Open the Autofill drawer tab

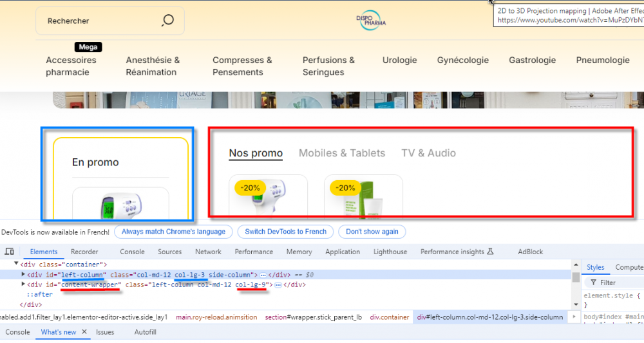pos(146,332)
